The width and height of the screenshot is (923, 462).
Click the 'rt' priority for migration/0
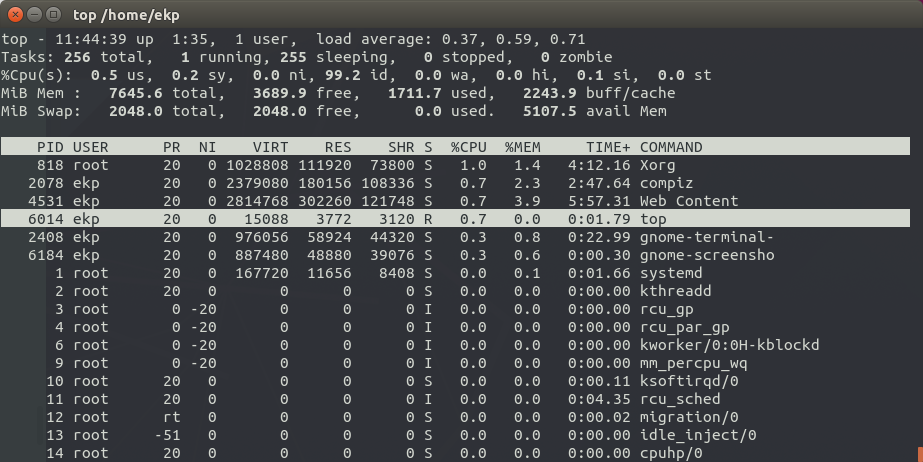171,417
